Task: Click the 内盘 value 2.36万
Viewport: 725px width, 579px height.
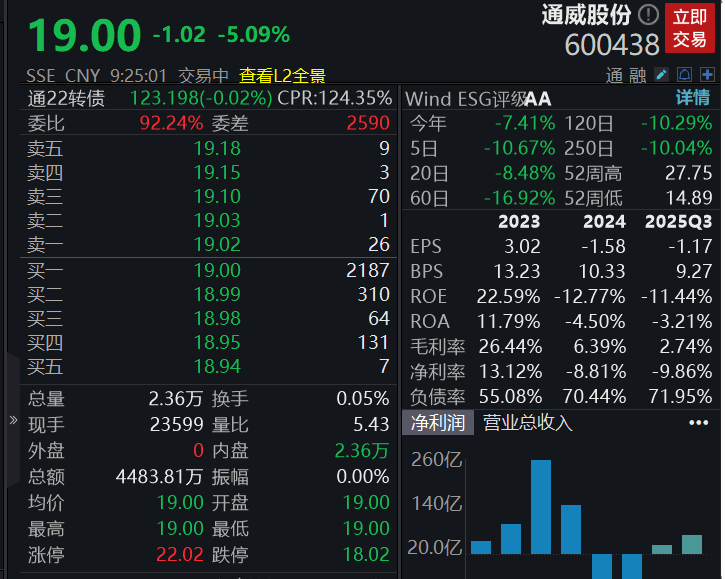Action: click(362, 451)
